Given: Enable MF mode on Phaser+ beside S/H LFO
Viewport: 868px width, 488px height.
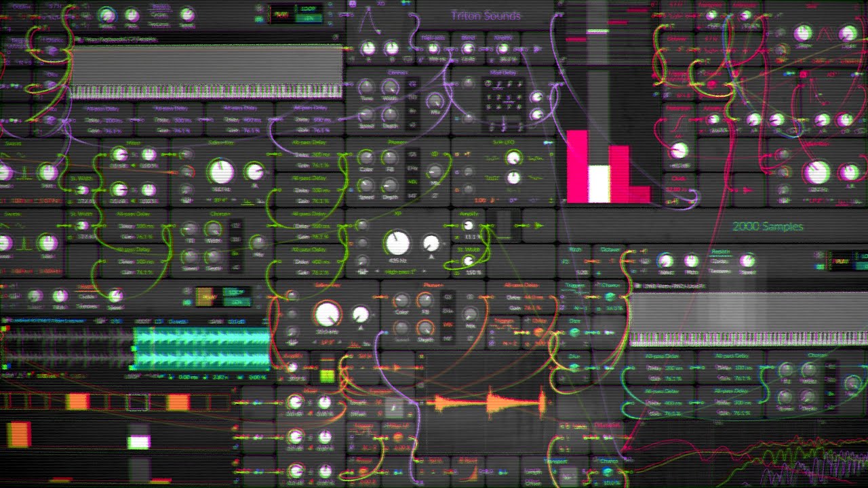Looking at the screenshot, I should (x=412, y=197).
